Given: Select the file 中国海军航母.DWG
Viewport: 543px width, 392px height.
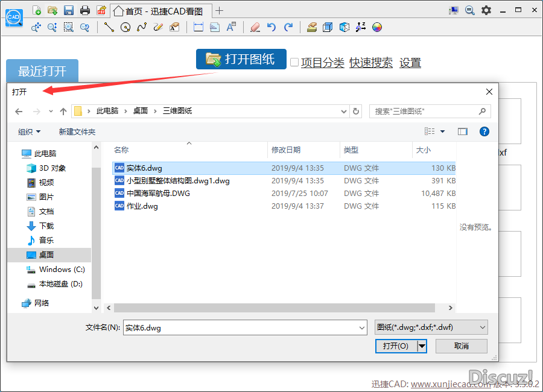Looking at the screenshot, I should [157, 194].
